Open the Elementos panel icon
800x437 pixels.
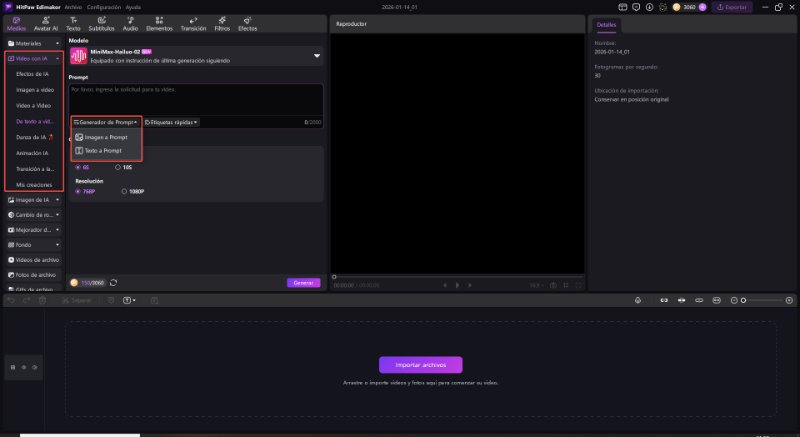click(159, 24)
